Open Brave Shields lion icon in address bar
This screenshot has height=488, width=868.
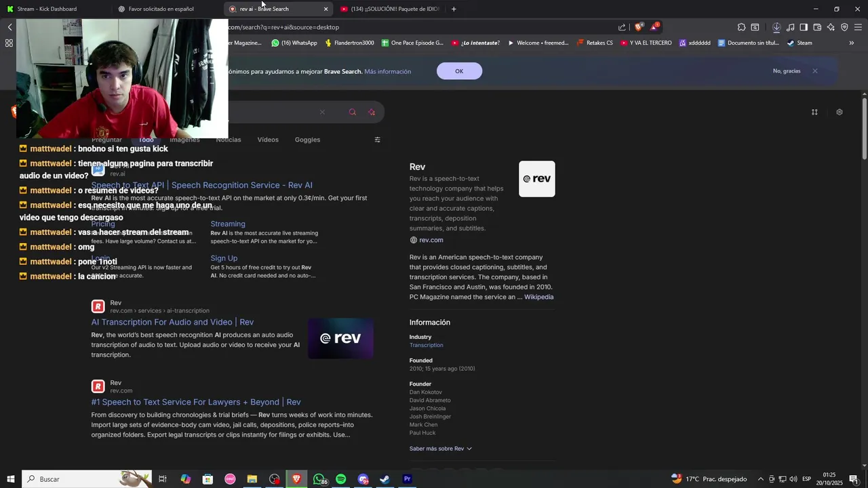[638, 27]
